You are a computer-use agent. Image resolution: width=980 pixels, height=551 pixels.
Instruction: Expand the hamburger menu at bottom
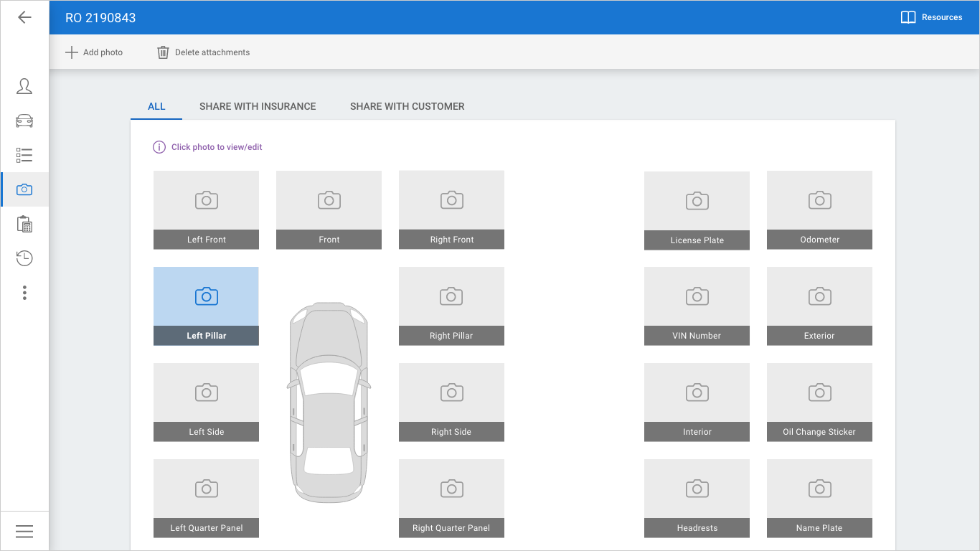coord(24,531)
